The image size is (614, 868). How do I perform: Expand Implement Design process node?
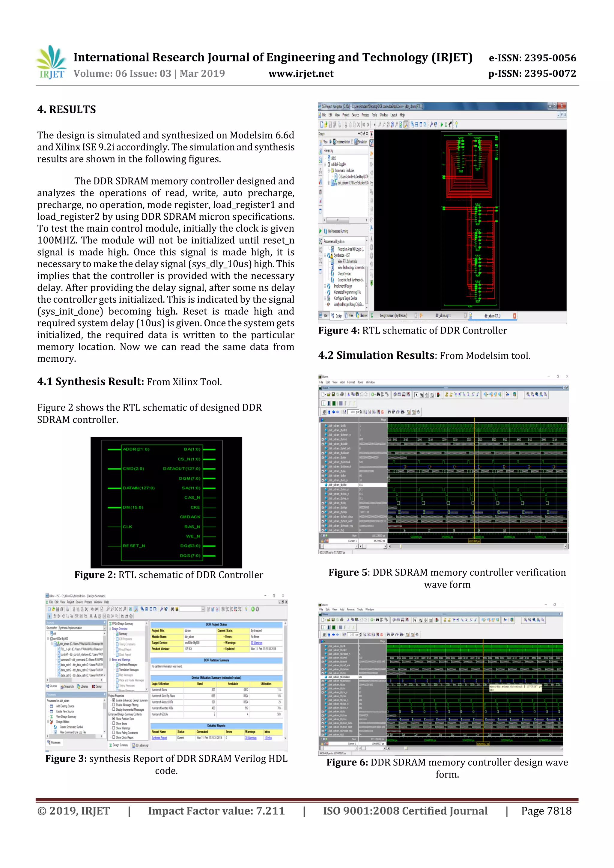325,286
